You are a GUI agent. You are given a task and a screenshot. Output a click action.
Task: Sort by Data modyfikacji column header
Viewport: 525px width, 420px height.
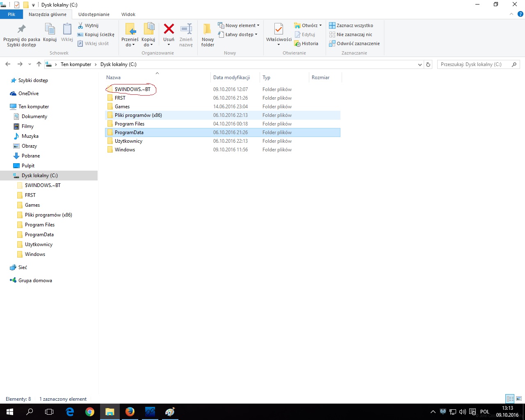[x=231, y=78]
